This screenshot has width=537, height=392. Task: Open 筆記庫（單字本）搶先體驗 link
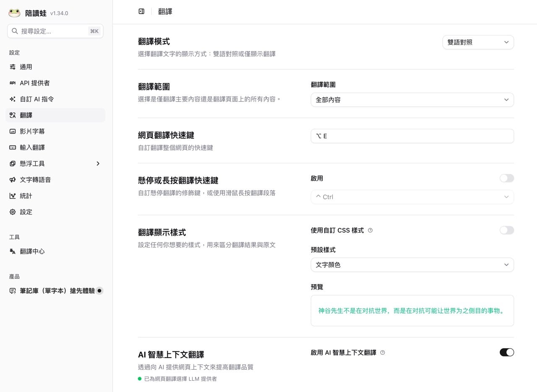point(55,291)
